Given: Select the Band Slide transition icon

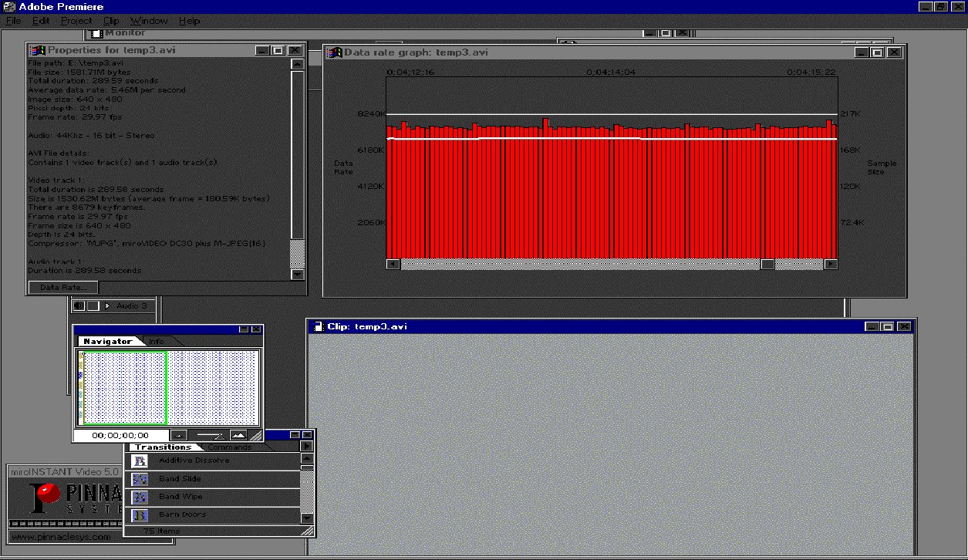Looking at the screenshot, I should (140, 479).
